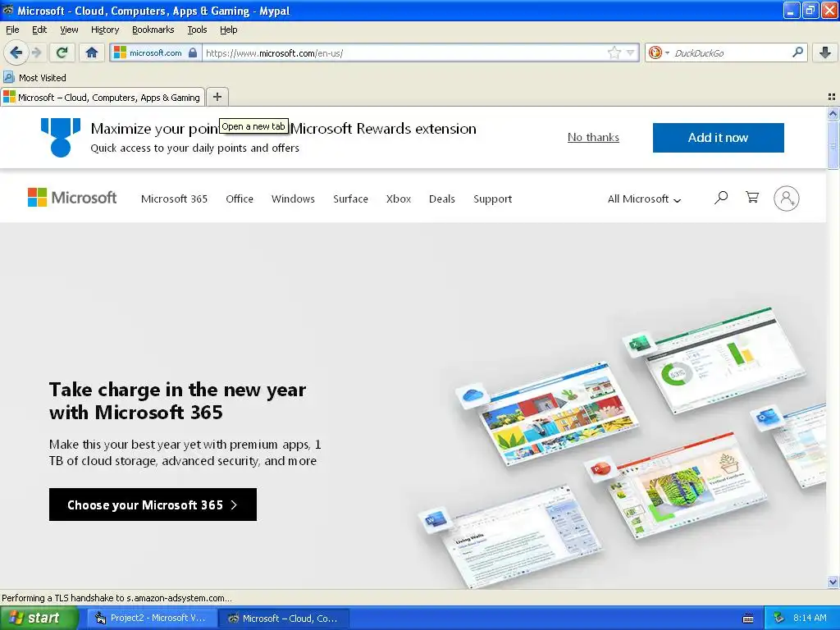This screenshot has width=840, height=630.
Task: Click the sign-in account avatar icon
Action: (786, 199)
